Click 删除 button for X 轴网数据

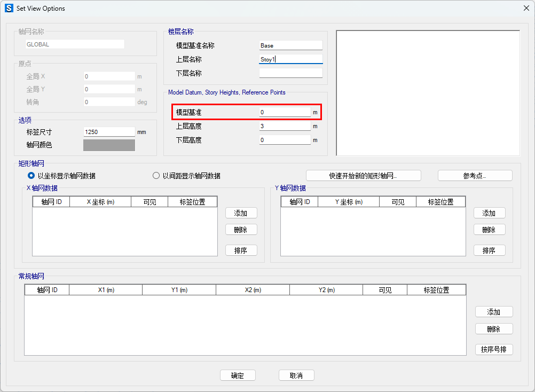tap(241, 230)
